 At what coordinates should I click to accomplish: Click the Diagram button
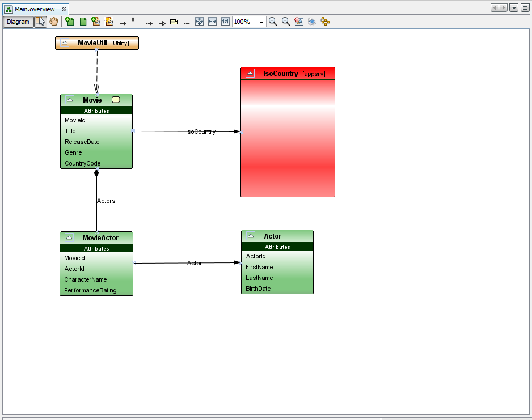(x=18, y=22)
